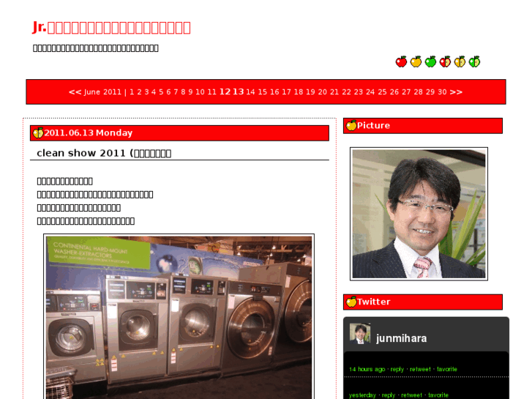This screenshot has height=399, width=532.
Task: Select day 19 in the calendar bar
Action: pos(310,92)
